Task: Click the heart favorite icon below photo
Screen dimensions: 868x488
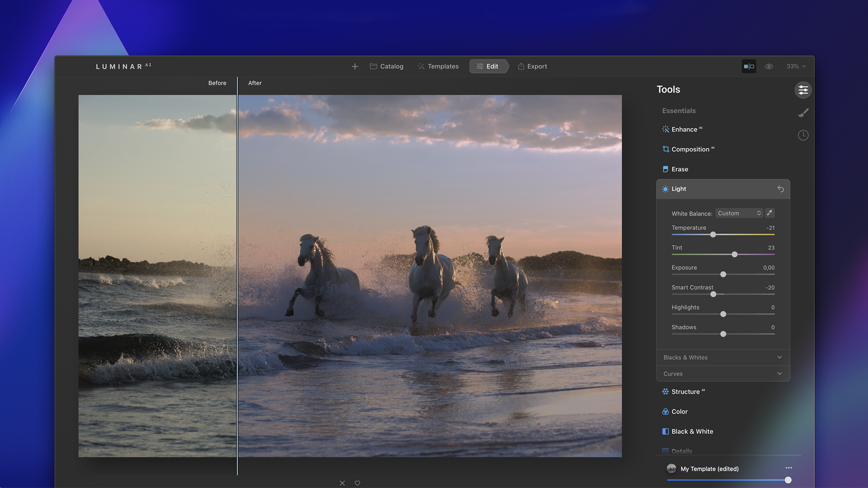Action: (357, 483)
